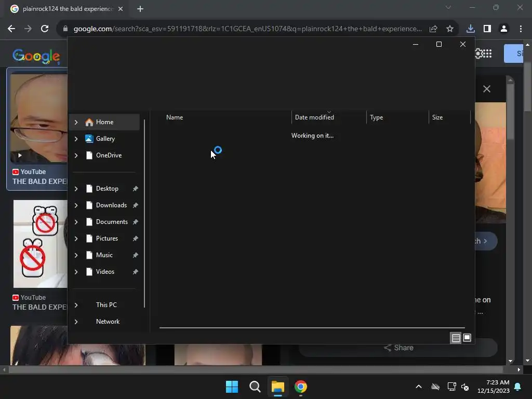This screenshot has width=532, height=399.
Task: Click the Chrome address bar URL
Action: pos(248,29)
